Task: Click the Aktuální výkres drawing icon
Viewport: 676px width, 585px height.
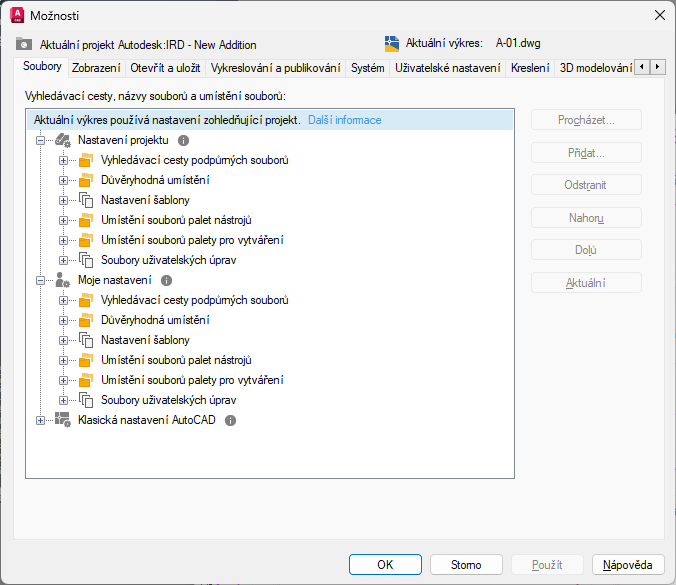Action: (392, 44)
